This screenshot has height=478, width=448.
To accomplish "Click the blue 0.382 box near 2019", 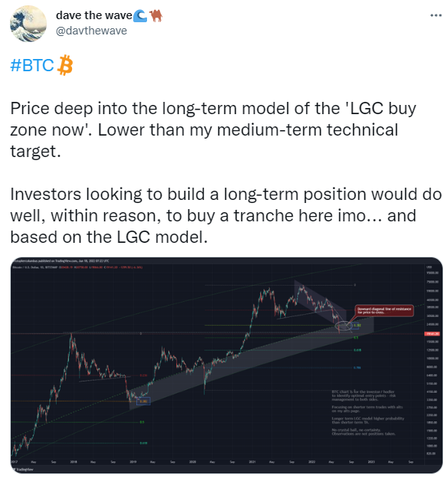I will tap(143, 401).
